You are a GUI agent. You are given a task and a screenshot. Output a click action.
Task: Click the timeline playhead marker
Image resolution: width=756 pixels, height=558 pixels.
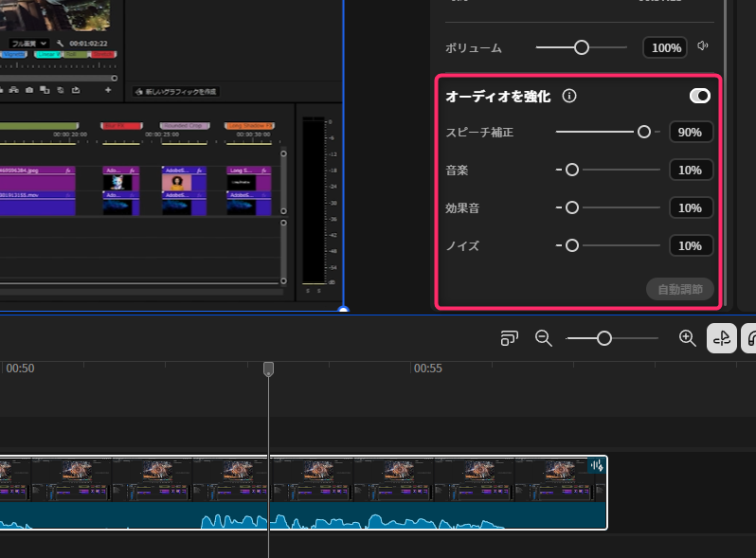click(268, 369)
